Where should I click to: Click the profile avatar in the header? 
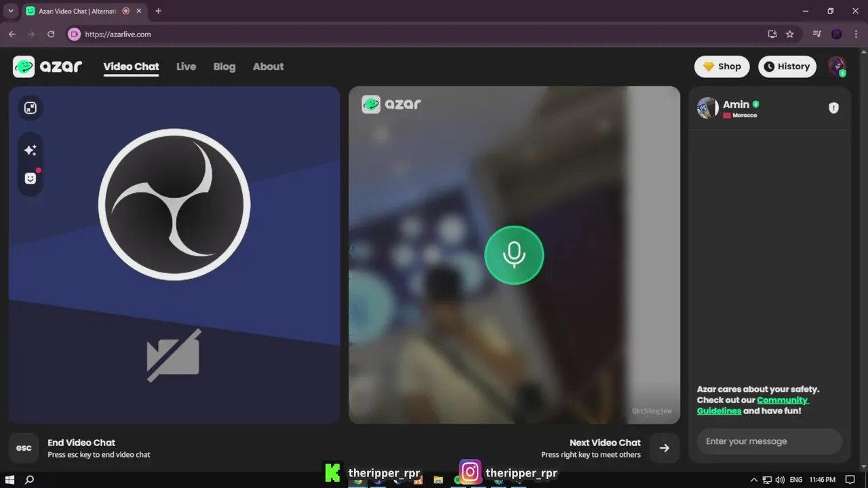point(837,66)
